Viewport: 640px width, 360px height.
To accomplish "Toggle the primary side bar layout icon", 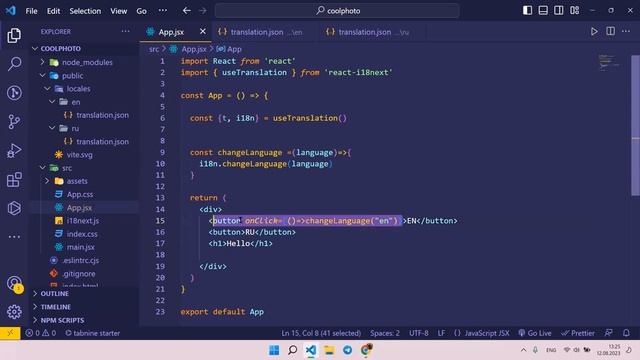I will [x=527, y=10].
